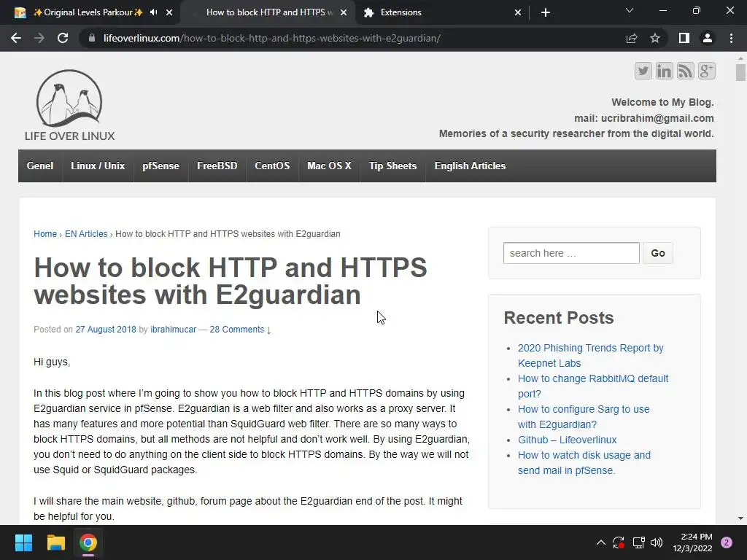747x560 pixels.
Task: Go back with the browser back arrow
Action: pos(16,38)
